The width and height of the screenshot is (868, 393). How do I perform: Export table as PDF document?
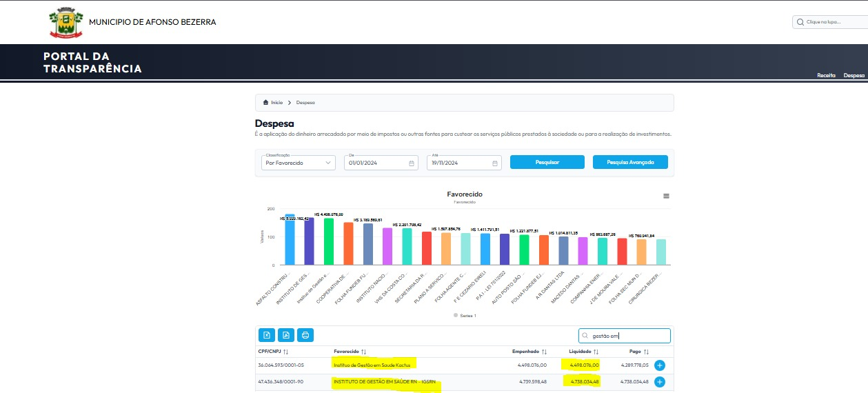click(x=285, y=335)
